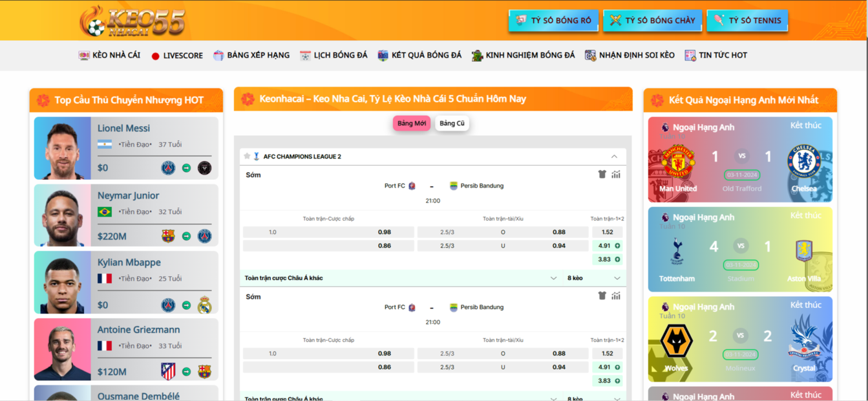Image resolution: width=868 pixels, height=401 pixels.
Task: Open Neymar Junior's player photo
Action: (63, 215)
